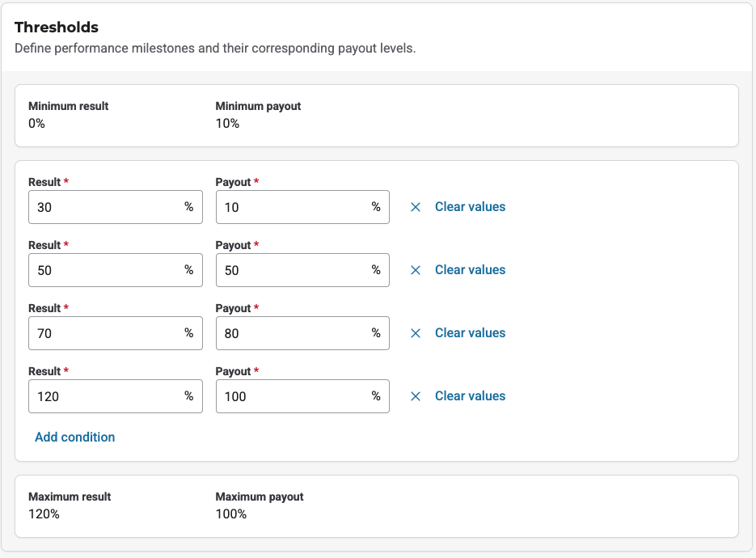Screen dimensions: 756x558
Task: Click into the Payout field with 100
Action: point(293,396)
